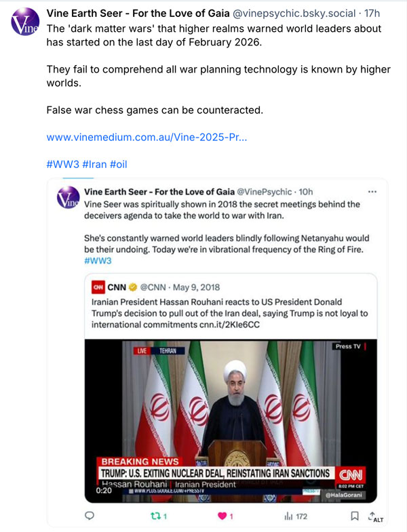Click the first #WW3 hashtag
The image size is (407, 532).
point(62,164)
